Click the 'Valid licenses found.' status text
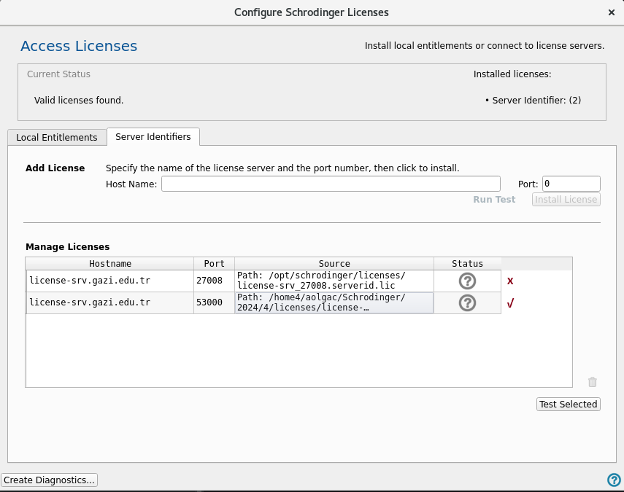 pos(79,100)
